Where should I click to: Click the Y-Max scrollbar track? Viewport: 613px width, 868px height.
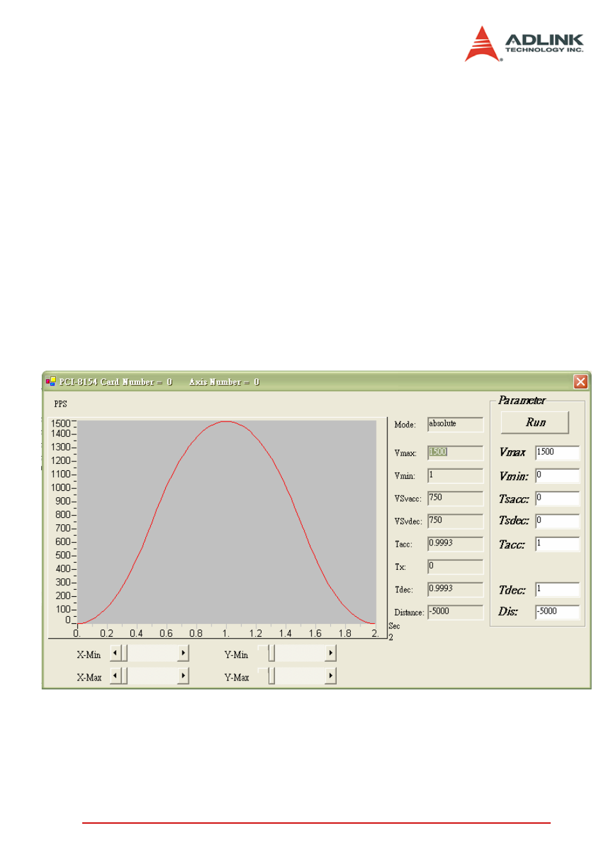point(300,676)
